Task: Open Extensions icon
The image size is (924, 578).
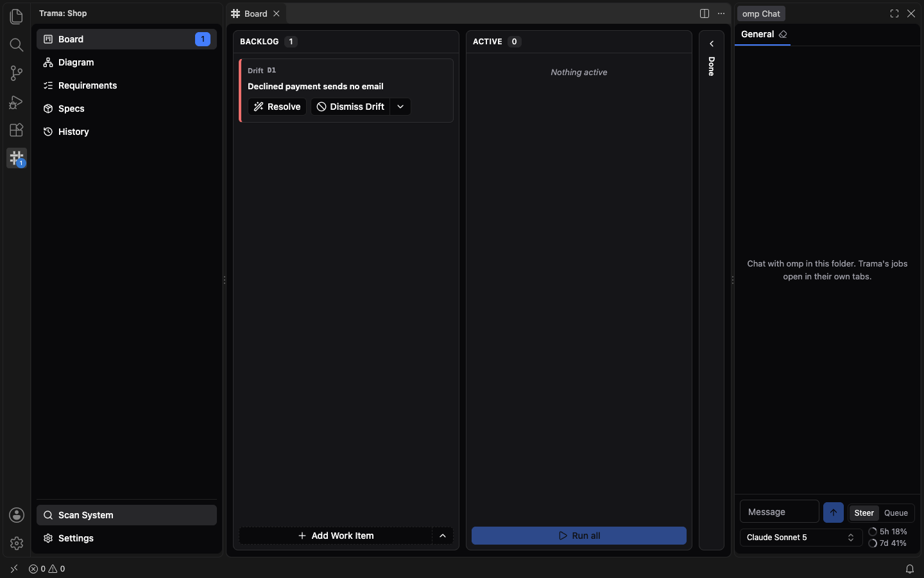Action: pos(17,130)
